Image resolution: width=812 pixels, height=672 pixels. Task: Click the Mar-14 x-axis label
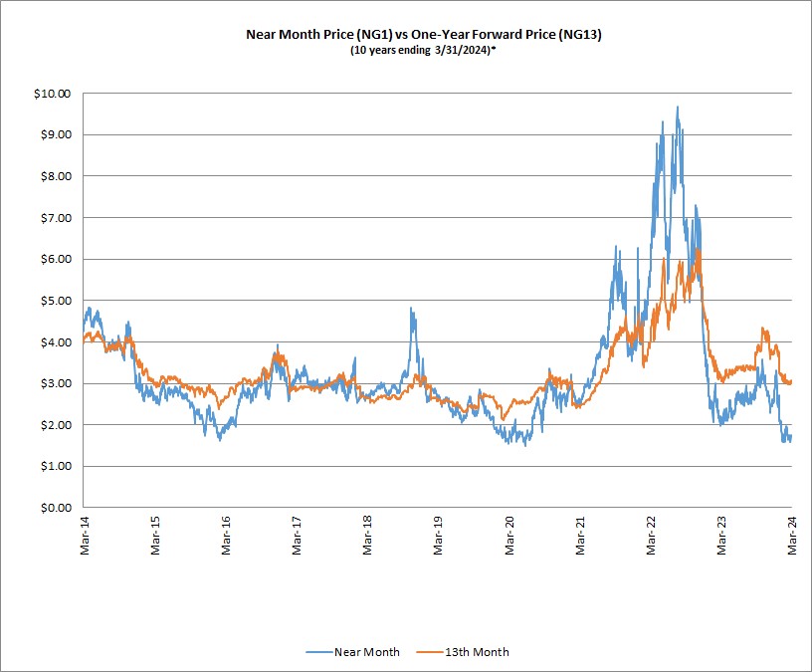click(85, 536)
